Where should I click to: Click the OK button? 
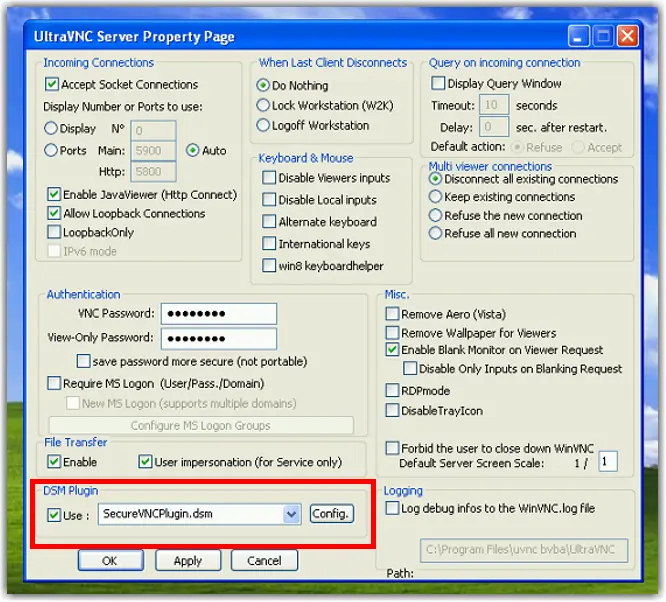click(110, 561)
